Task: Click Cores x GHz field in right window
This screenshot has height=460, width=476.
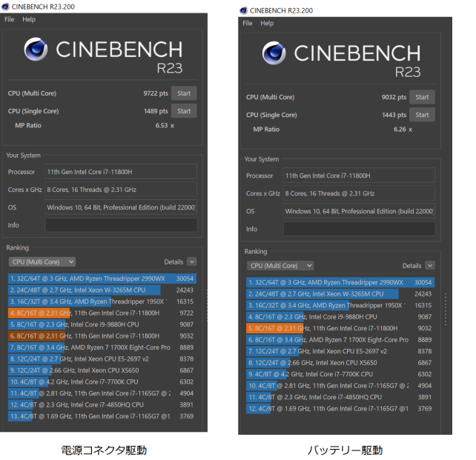Action: pyautogui.click(x=359, y=193)
